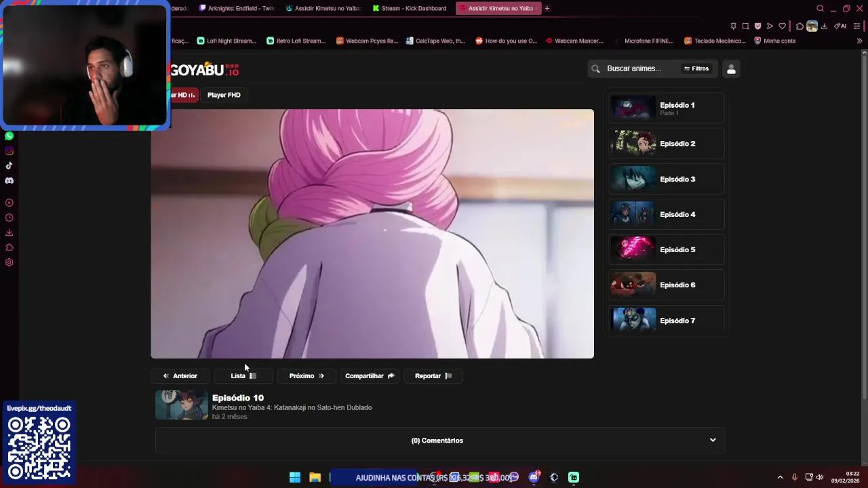Open Discord from the taskbar
This screenshot has width=868, height=488.
534,477
